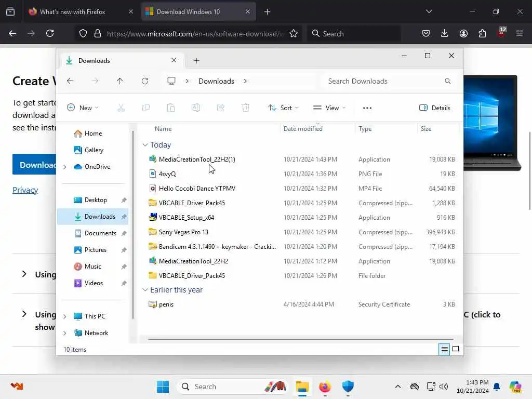This screenshot has width=532, height=399.
Task: Expand OneDrive in navigation pane
Action: [x=65, y=167]
